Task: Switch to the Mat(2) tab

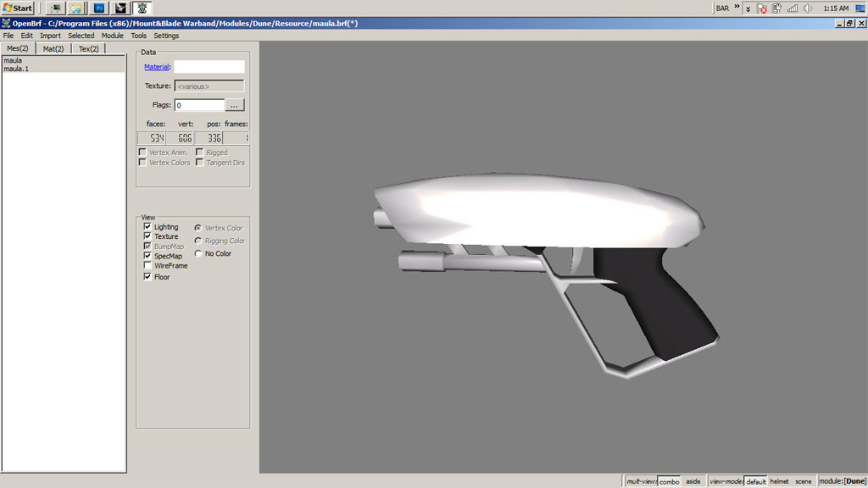Action: tap(53, 49)
